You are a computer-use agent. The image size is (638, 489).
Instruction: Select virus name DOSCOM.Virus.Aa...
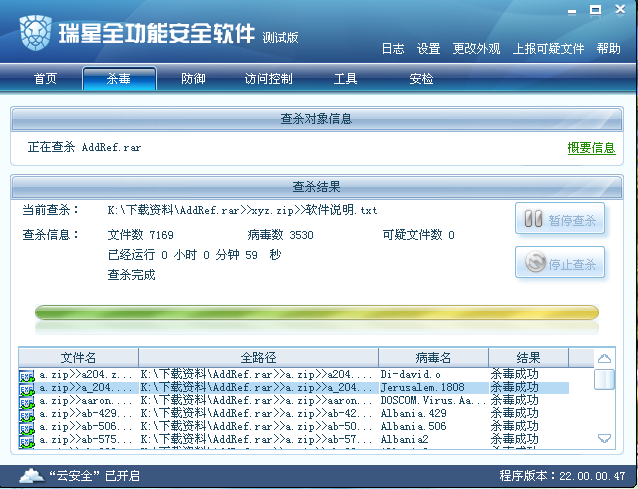point(433,401)
